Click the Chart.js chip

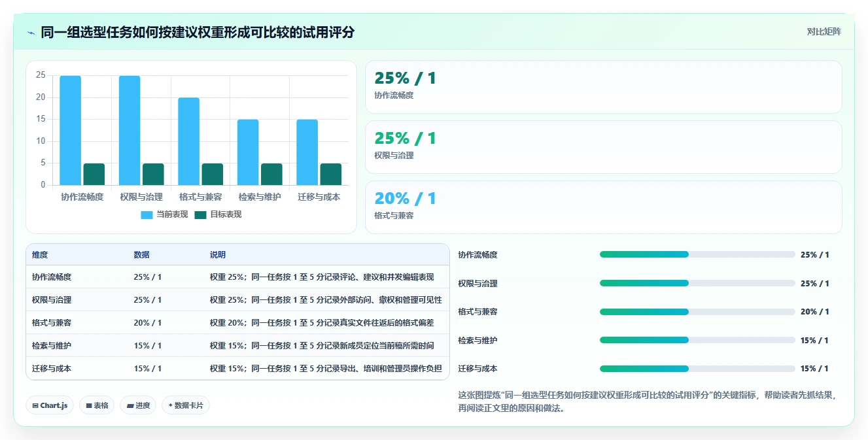pos(50,405)
